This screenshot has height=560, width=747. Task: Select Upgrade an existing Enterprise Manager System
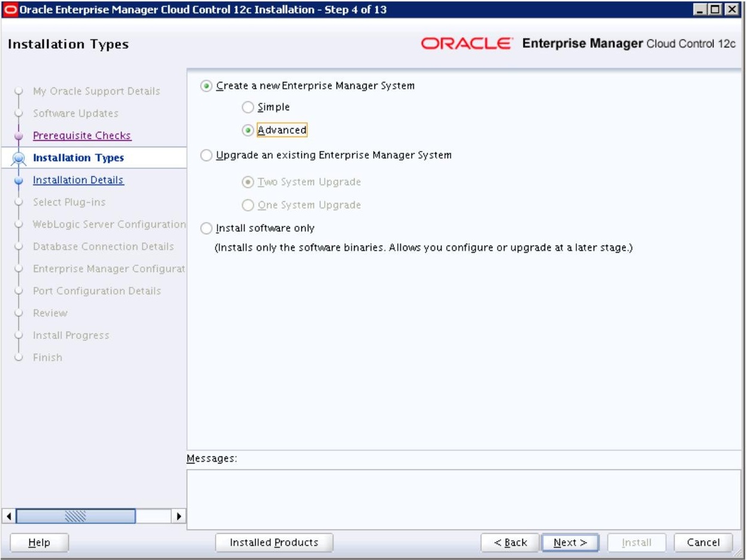(x=207, y=155)
